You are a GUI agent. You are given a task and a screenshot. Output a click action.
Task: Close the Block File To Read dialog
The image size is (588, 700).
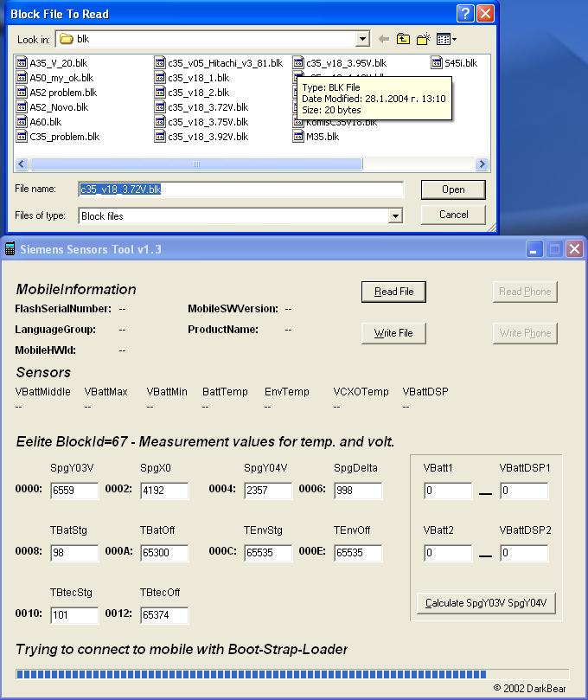click(x=485, y=13)
